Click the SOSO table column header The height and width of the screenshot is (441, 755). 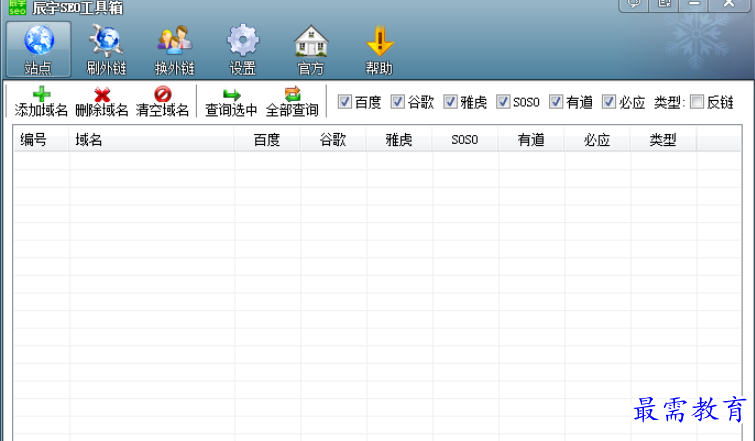point(465,140)
